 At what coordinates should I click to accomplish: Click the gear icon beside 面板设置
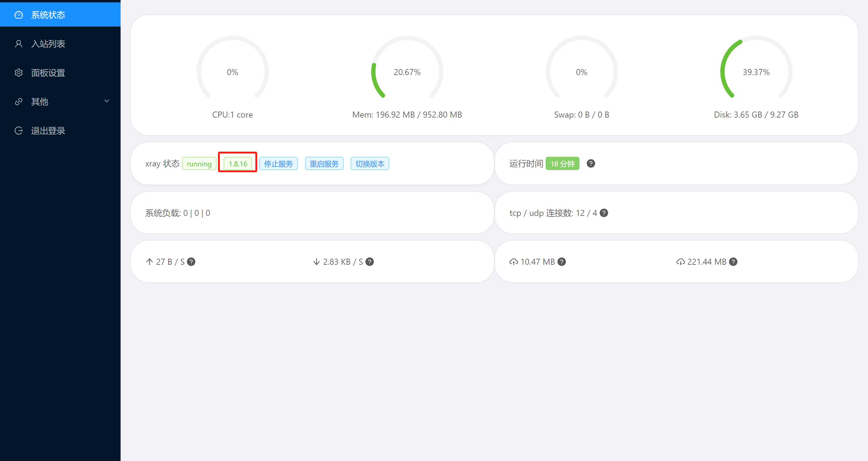point(18,73)
